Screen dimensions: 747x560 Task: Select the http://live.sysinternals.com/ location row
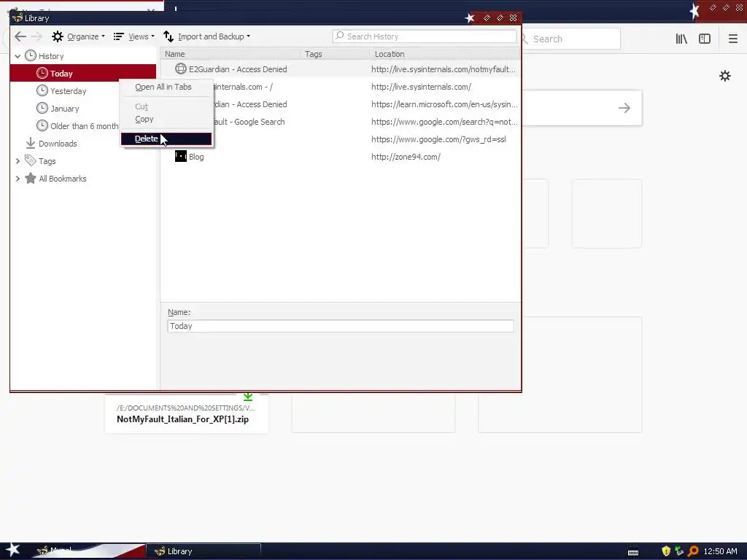pyautogui.click(x=421, y=87)
